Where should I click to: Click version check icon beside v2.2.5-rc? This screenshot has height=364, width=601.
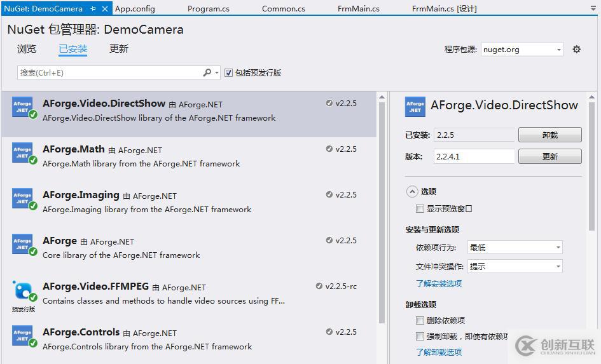point(319,286)
